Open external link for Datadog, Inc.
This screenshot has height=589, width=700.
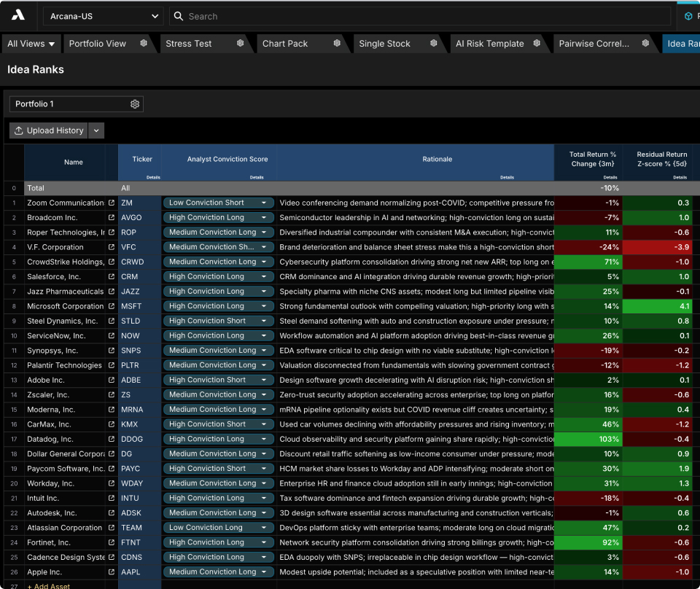click(111, 439)
